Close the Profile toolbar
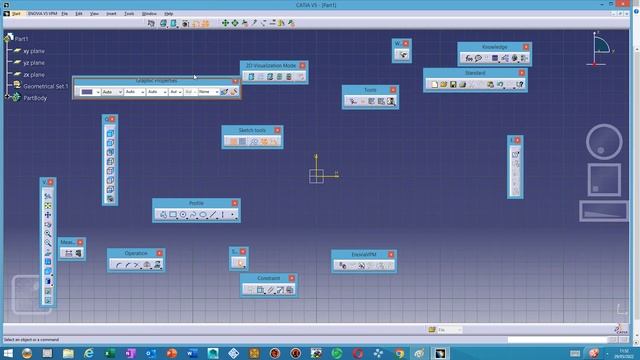Image resolution: width=640 pixels, height=360 pixels. coord(235,203)
